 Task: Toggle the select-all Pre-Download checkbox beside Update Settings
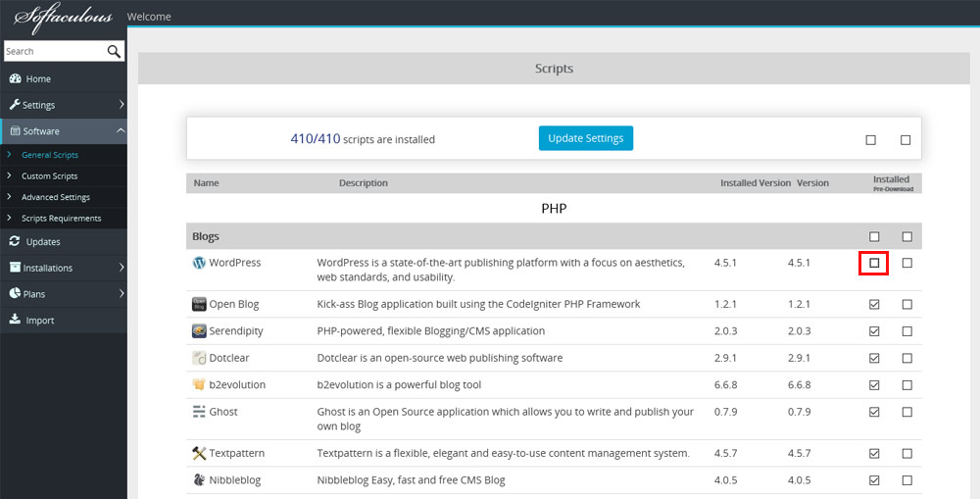[905, 140]
